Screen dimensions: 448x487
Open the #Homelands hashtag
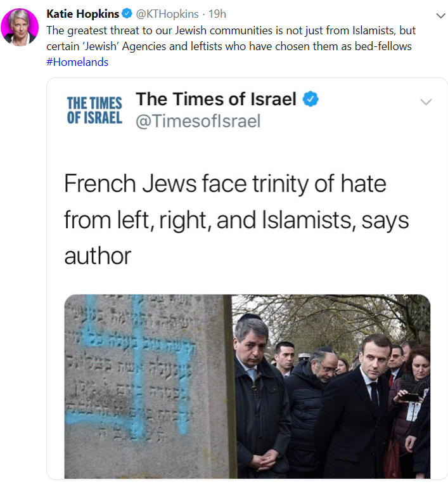(77, 62)
